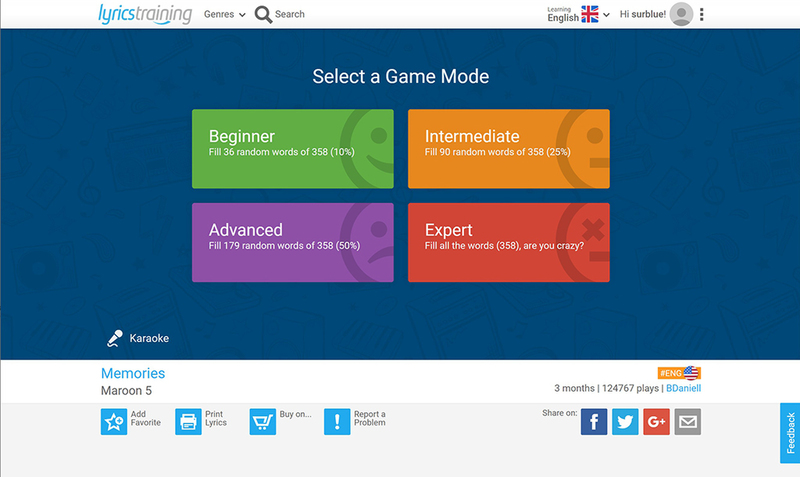
Task: Select the Intermediate game mode
Action: click(509, 148)
